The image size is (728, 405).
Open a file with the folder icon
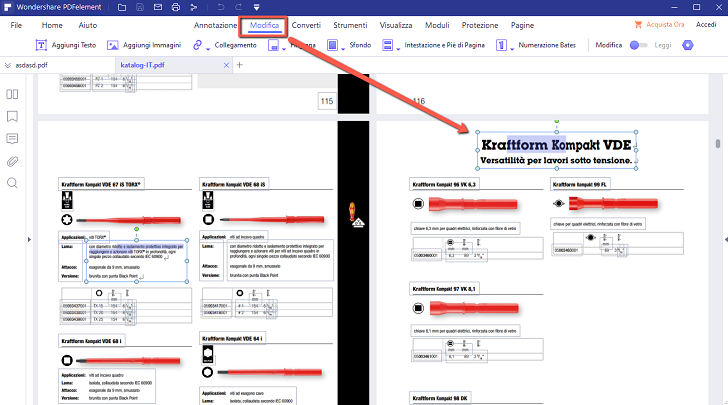pos(122,7)
